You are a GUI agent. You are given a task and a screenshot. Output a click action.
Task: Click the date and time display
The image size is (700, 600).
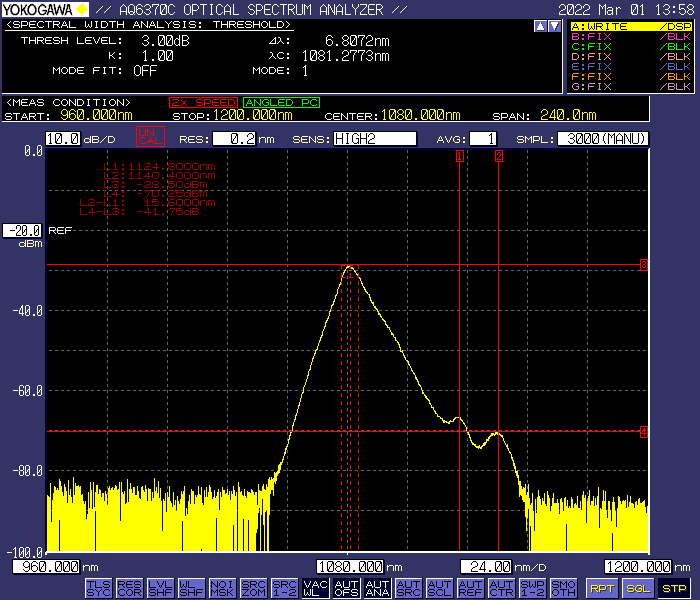point(626,9)
